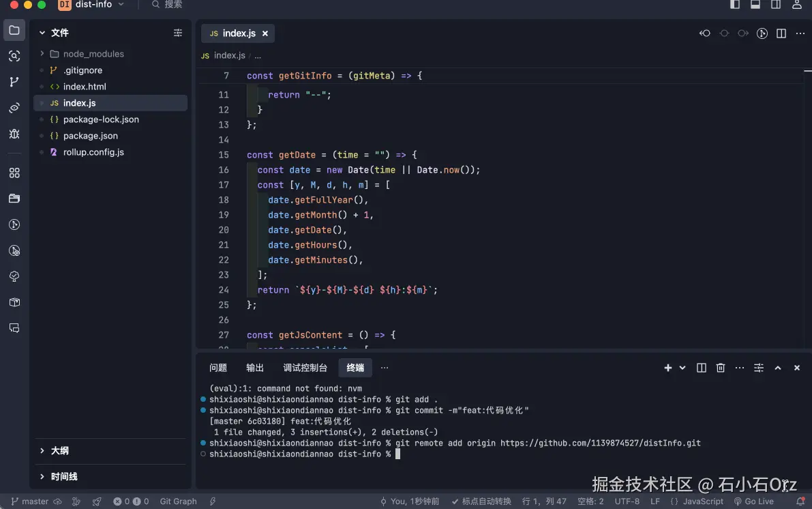Screen dimensions: 812x509
Task: Switch to the 问题 problems tab
Action: (218, 368)
